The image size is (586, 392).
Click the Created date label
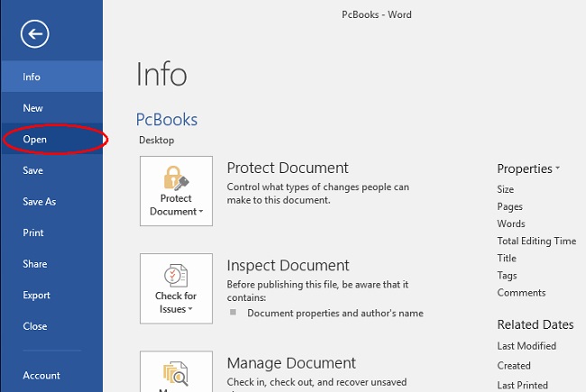click(x=514, y=366)
